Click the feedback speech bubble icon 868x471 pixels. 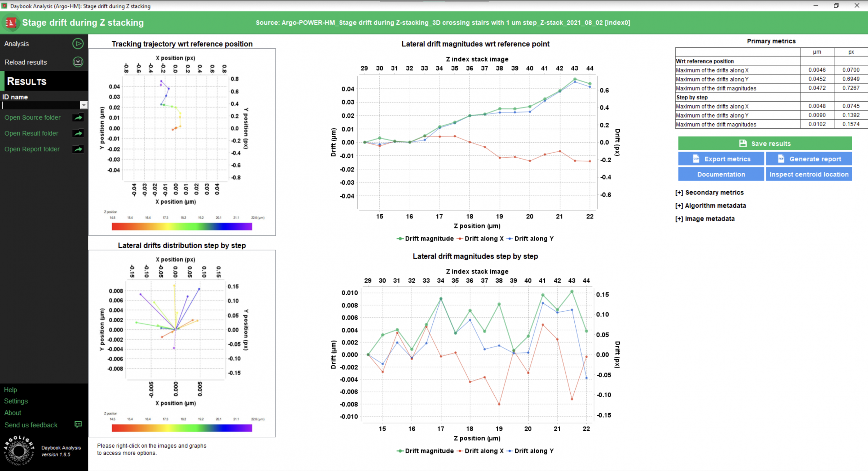pos(78,425)
